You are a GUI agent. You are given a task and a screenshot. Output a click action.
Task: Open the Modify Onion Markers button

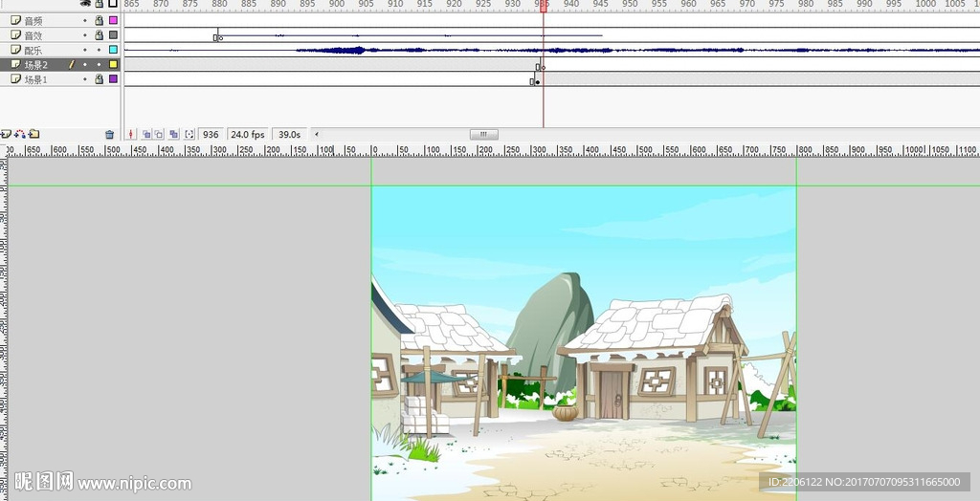pos(189,134)
